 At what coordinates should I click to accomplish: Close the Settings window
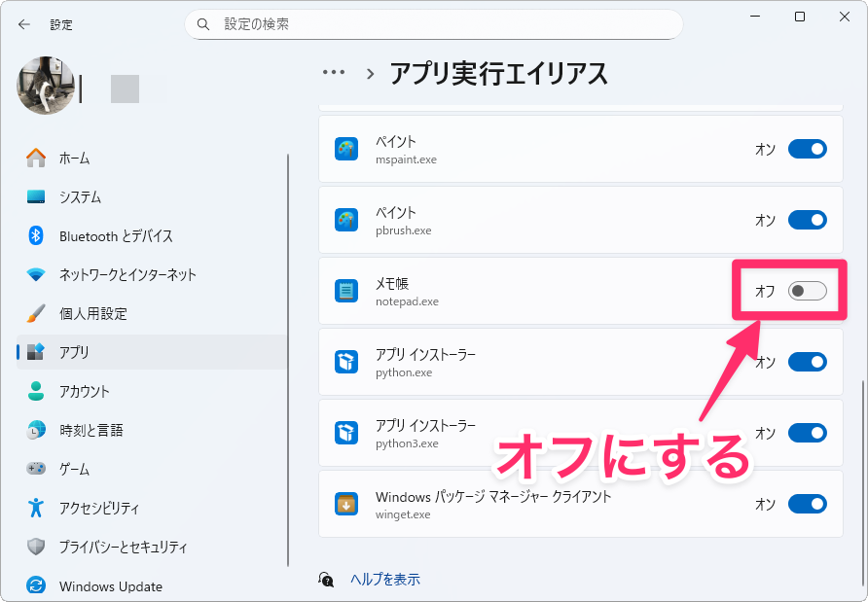point(845,18)
